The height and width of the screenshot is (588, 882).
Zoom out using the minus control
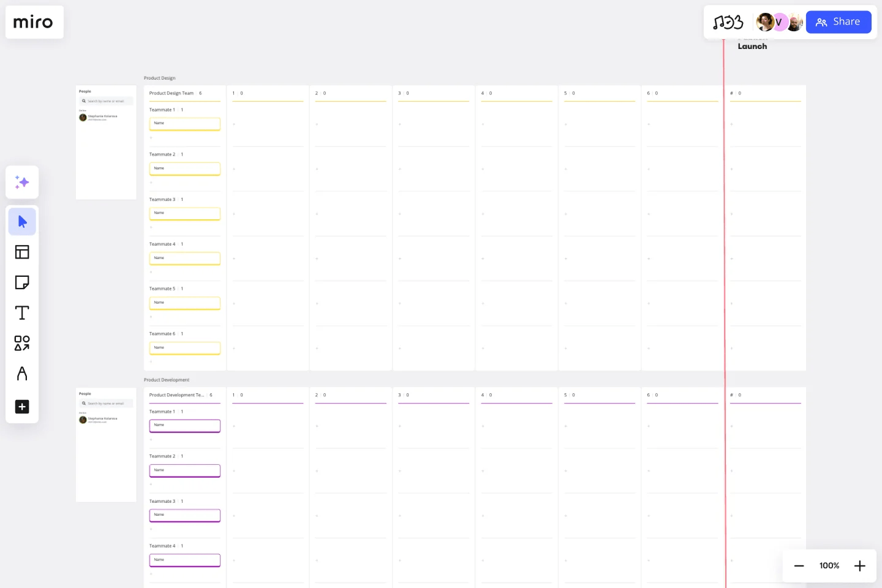click(799, 566)
